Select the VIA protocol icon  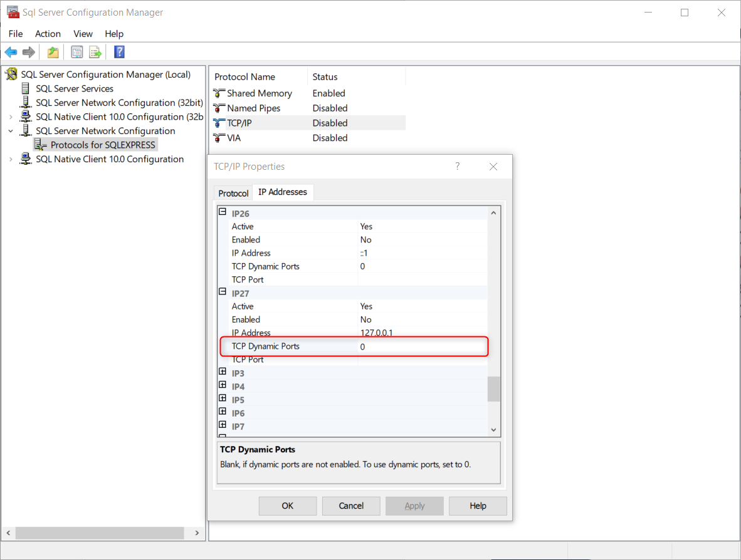pos(219,138)
